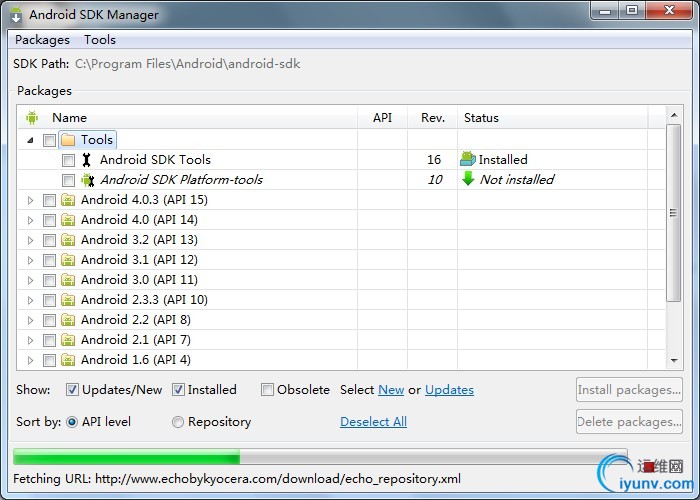Check the Android 2.2 (API 8) checkbox
700x500 pixels.
(x=49, y=321)
